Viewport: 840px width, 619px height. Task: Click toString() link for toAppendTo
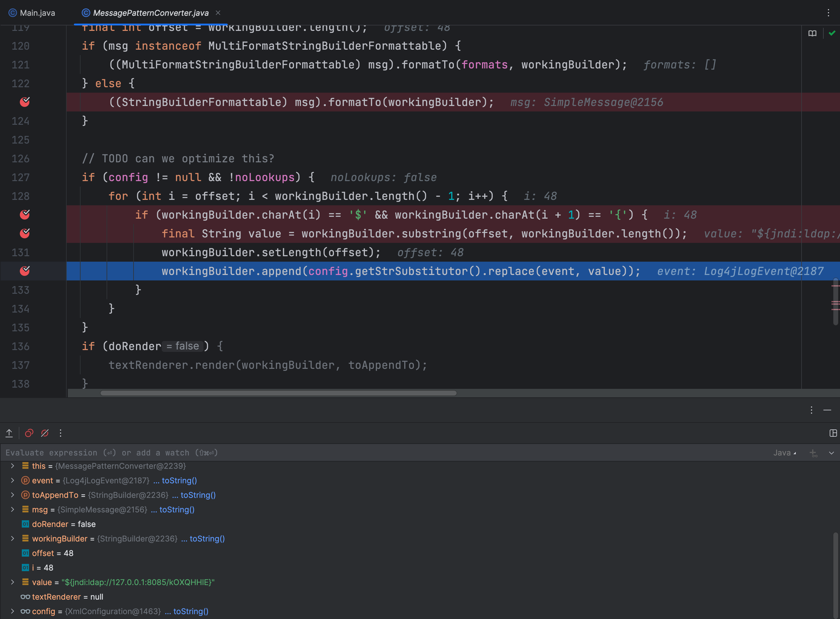coord(198,495)
